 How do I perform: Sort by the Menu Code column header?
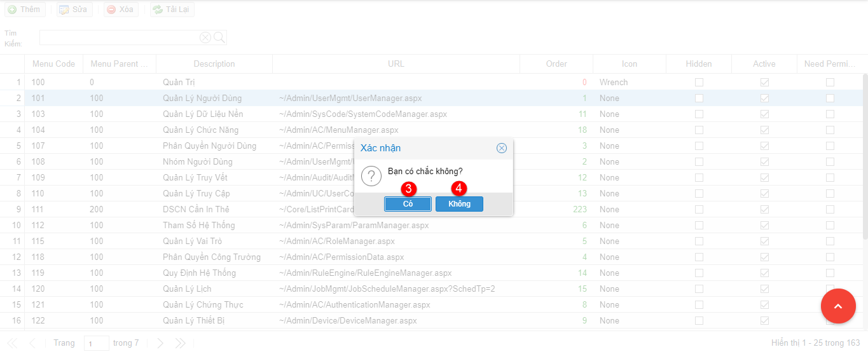click(53, 64)
